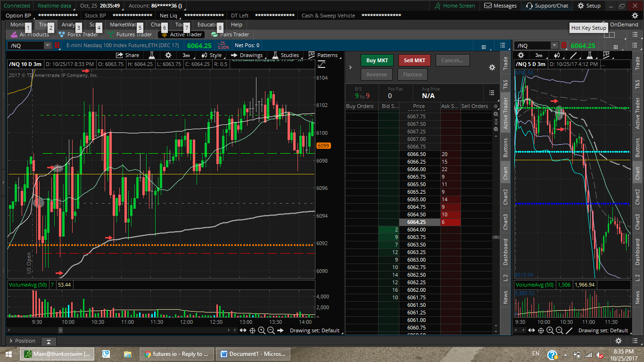This screenshot has height=362, width=644.
Task: Open the 5 D chart /NQ symbol dropdown arrow
Action: tap(553, 45)
